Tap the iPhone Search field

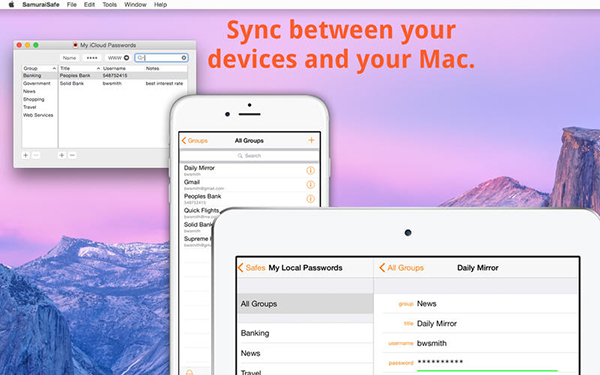(249, 156)
